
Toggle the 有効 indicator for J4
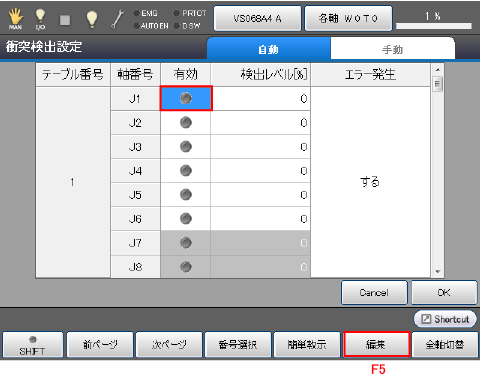pyautogui.click(x=186, y=171)
